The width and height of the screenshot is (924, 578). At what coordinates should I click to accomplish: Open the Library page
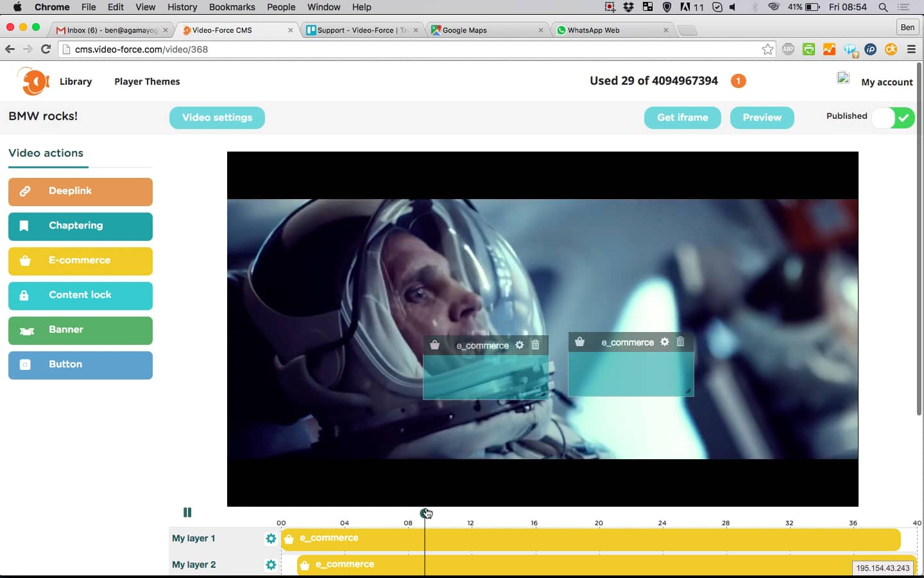click(x=76, y=82)
